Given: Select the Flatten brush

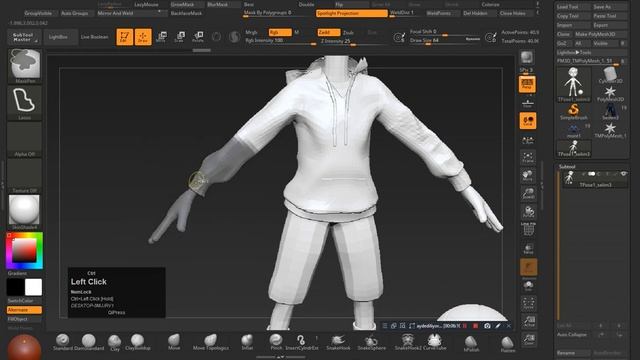Looking at the screenshot, I should click(x=507, y=343).
